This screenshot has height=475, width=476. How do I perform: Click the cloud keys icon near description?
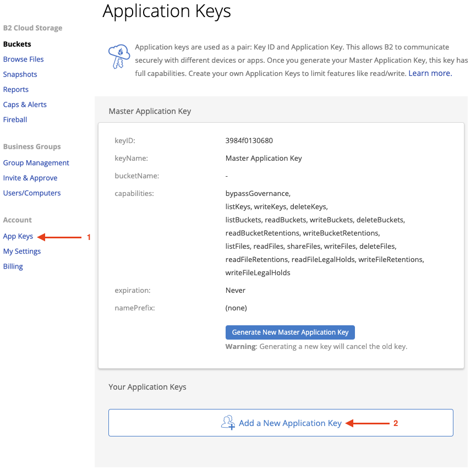[119, 57]
